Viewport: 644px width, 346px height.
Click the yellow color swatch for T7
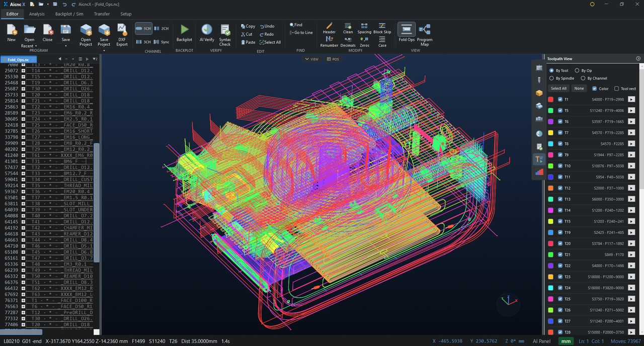pos(551,133)
